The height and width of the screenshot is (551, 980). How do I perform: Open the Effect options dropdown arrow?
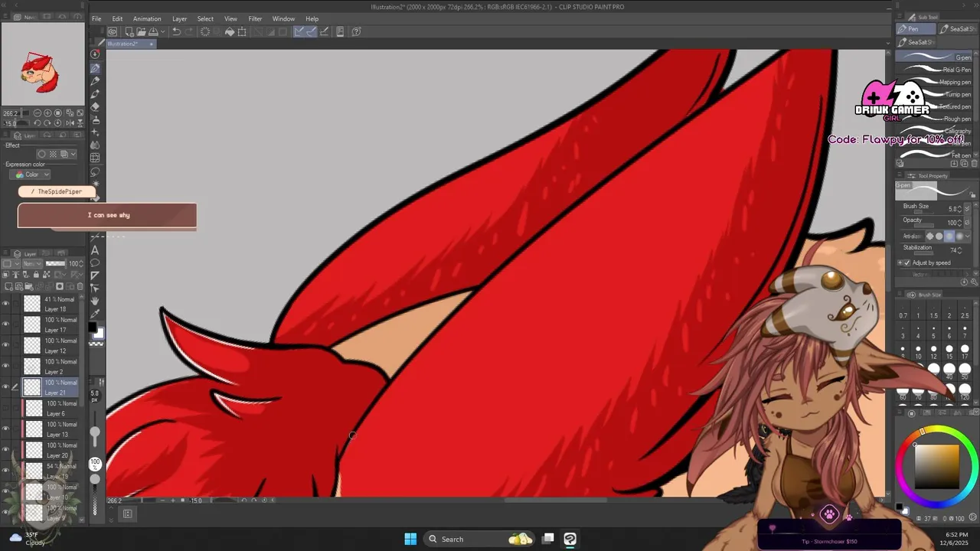(73, 154)
